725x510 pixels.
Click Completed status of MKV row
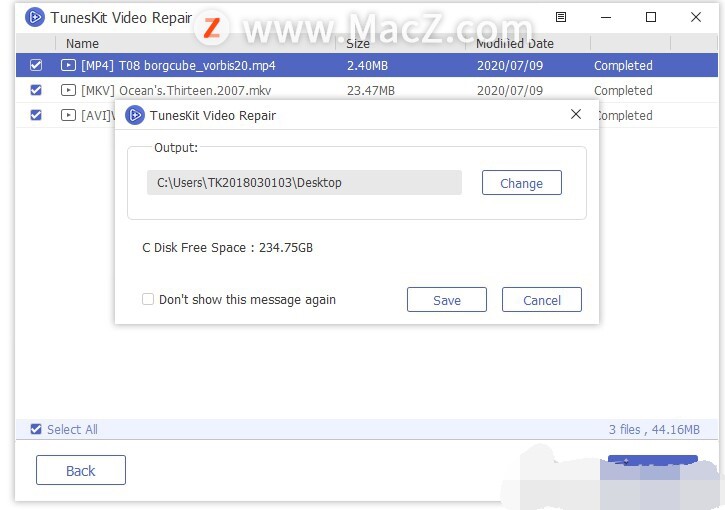pyautogui.click(x=623, y=91)
